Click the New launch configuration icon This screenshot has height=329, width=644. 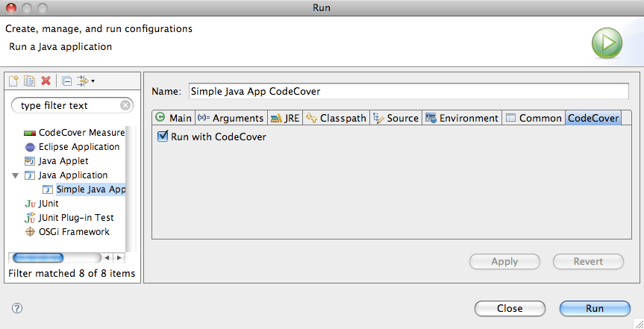pos(13,81)
